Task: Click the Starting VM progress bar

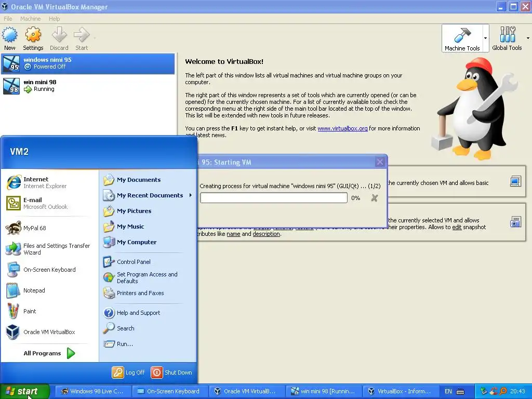Action: point(273,198)
